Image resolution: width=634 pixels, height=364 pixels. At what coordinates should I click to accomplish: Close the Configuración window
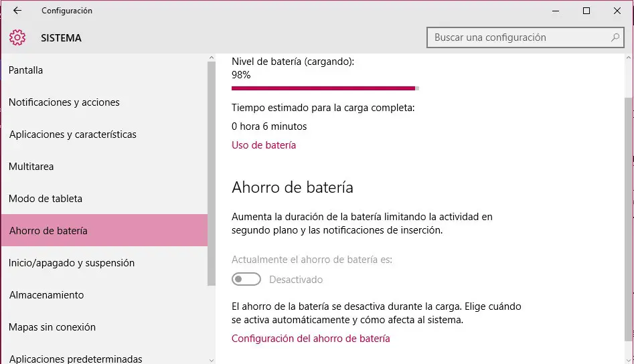[x=617, y=11]
